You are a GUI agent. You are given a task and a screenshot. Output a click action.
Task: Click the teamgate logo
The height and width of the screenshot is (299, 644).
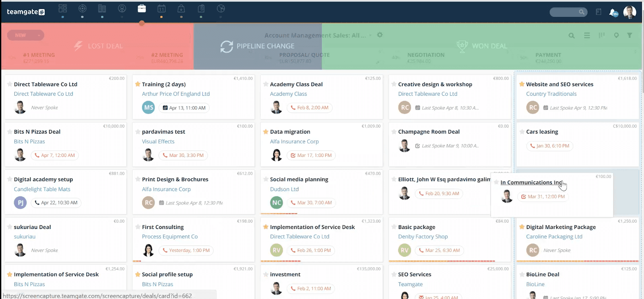[26, 12]
